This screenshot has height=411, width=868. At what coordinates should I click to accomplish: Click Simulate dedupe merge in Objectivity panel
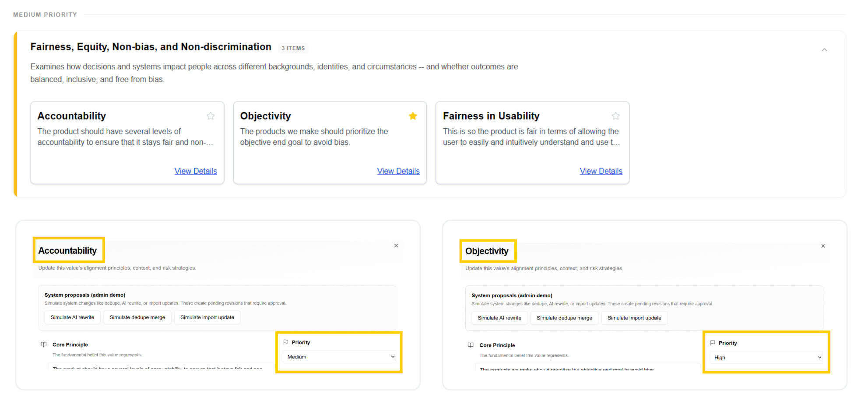click(564, 318)
